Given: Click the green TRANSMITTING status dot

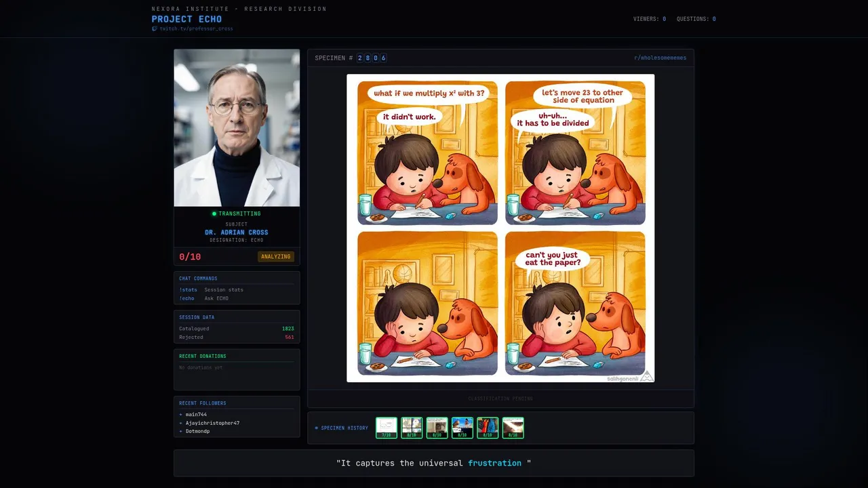Looking at the screenshot, I should coord(214,213).
